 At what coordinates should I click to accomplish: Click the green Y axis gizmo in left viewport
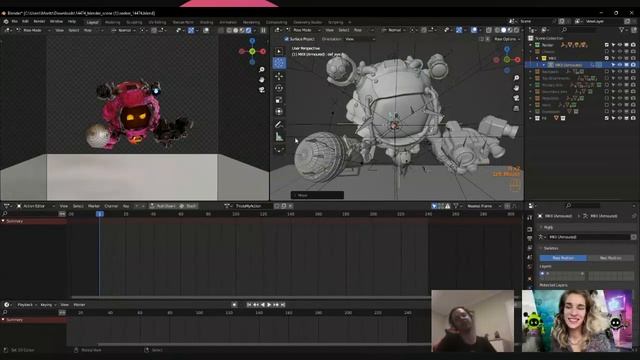click(x=252, y=51)
